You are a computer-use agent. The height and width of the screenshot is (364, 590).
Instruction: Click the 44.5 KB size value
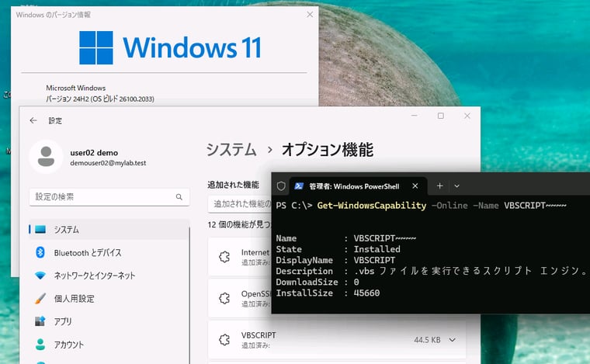[x=427, y=340]
